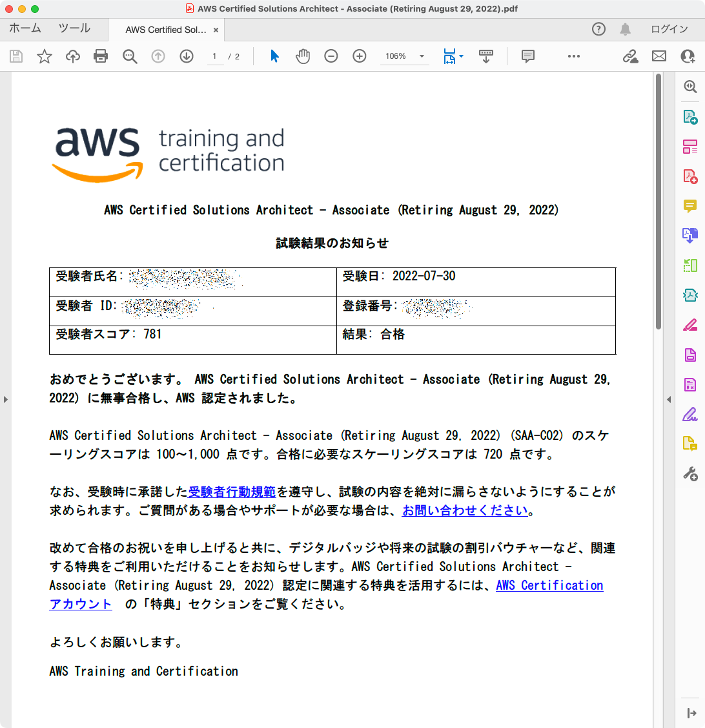Screen dimensions: 705x728
Task: Open the share link icon
Action: click(631, 57)
